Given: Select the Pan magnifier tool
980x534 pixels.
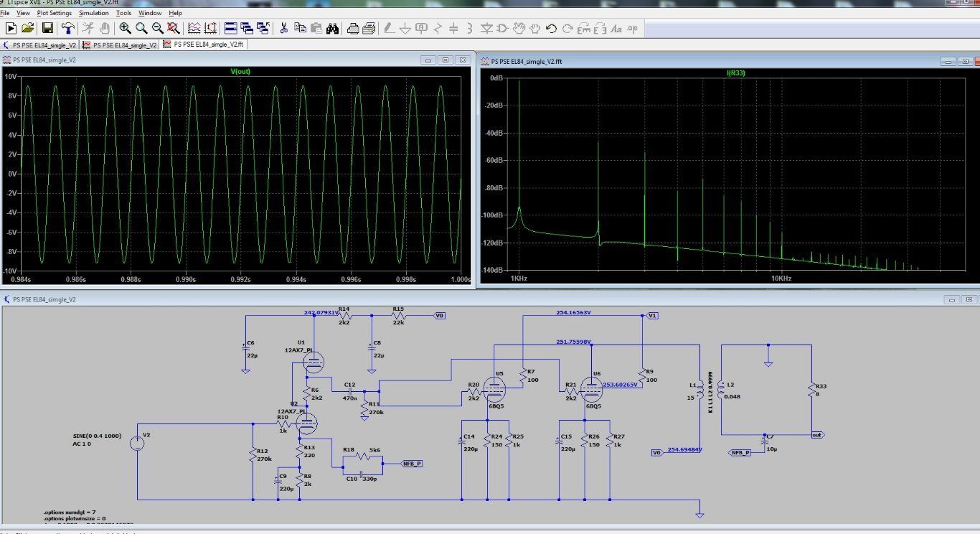Looking at the screenshot, I should click(x=141, y=28).
